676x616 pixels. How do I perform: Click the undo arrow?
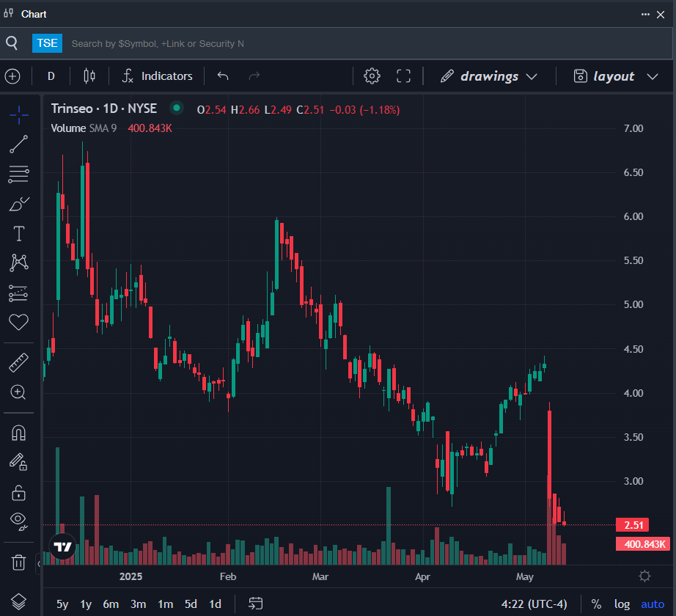click(x=223, y=76)
